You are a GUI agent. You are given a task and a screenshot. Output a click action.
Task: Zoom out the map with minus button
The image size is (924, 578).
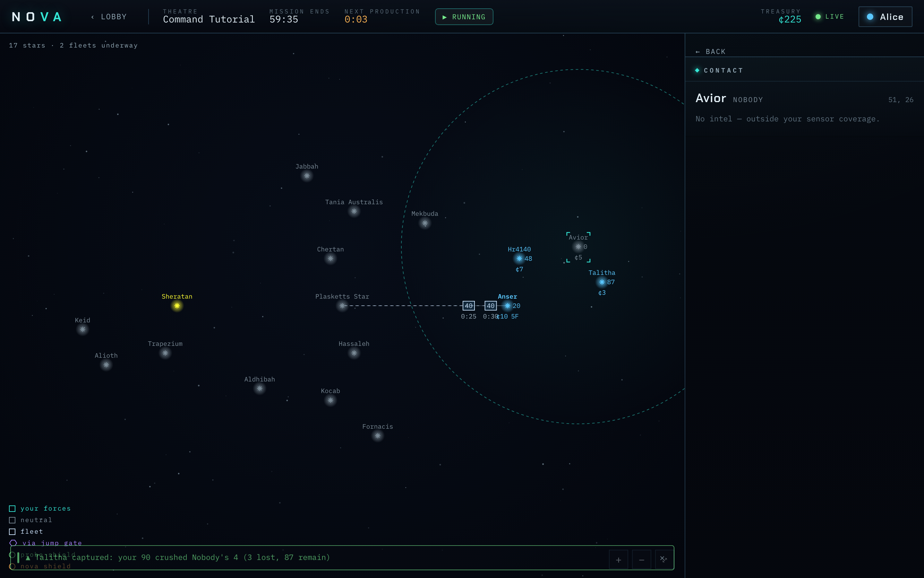pos(641,560)
